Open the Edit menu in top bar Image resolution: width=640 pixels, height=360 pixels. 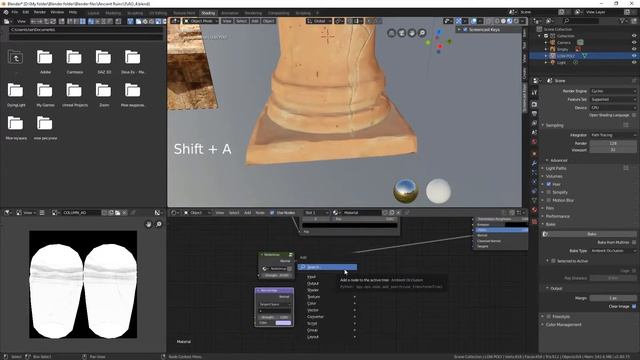tap(26, 12)
